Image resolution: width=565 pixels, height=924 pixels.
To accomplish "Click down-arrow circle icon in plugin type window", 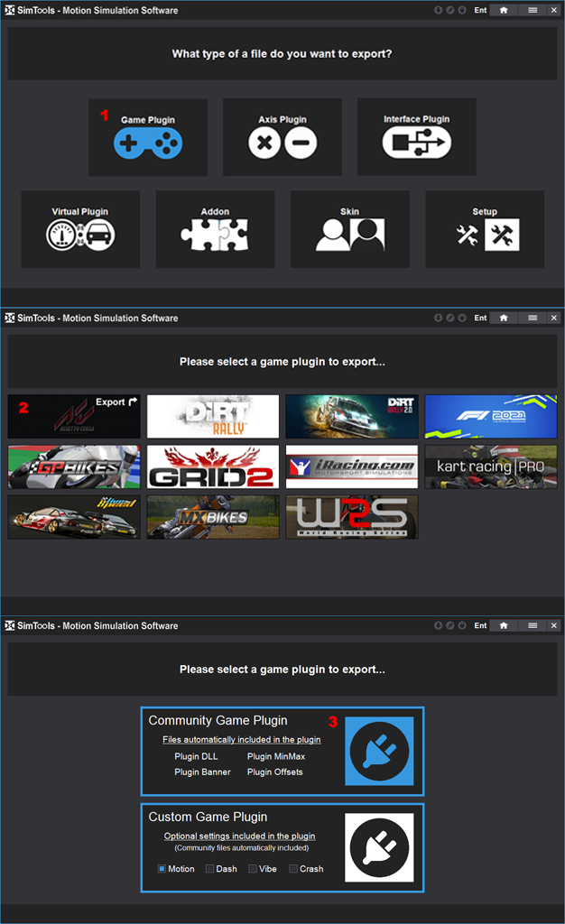I will click(x=439, y=625).
